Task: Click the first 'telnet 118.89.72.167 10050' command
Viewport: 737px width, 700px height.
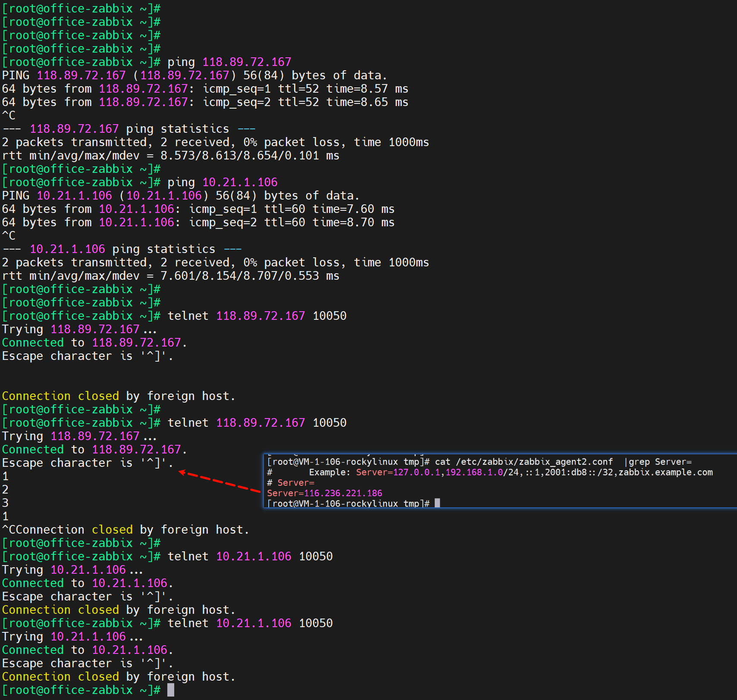Action: click(x=257, y=316)
